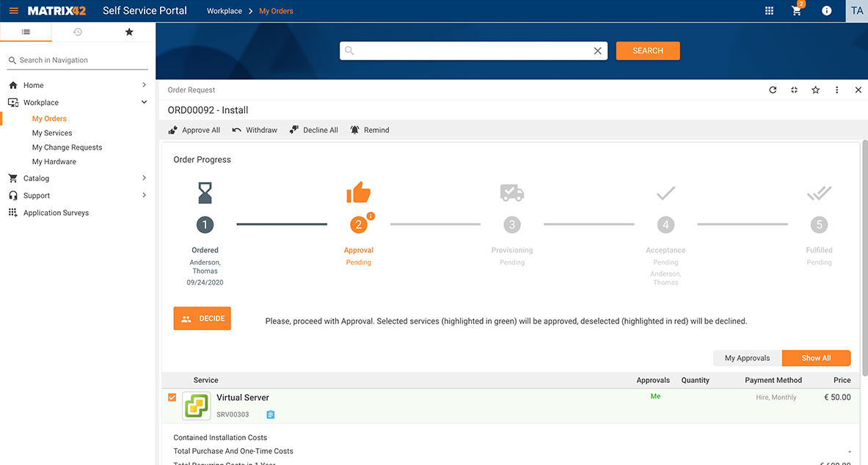Enable the Show All filter
The height and width of the screenshot is (465, 868).
(816, 358)
